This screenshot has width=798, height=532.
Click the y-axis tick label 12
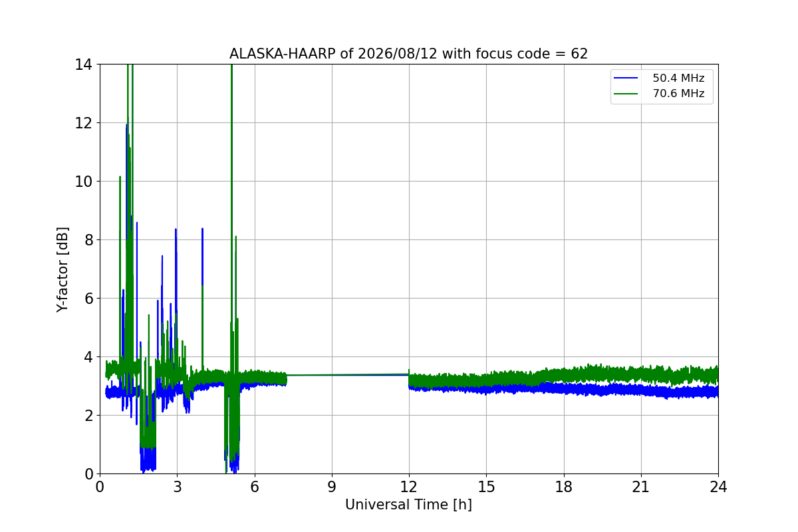tap(84, 123)
